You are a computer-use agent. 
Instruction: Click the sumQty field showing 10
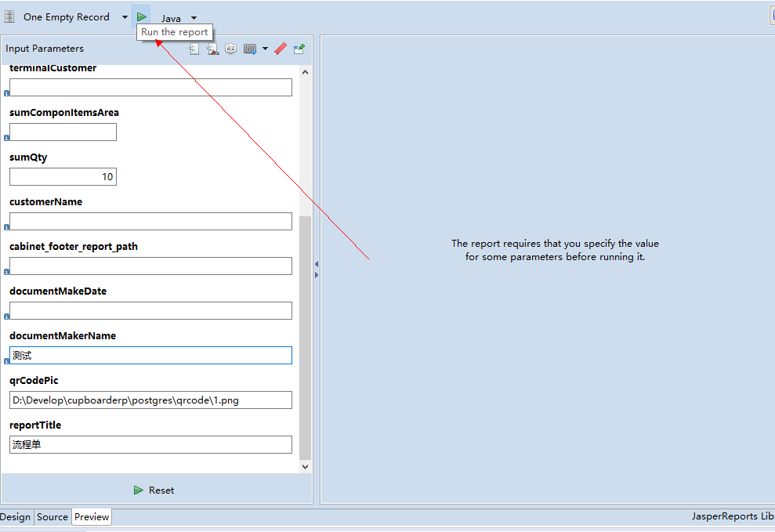[x=63, y=177]
